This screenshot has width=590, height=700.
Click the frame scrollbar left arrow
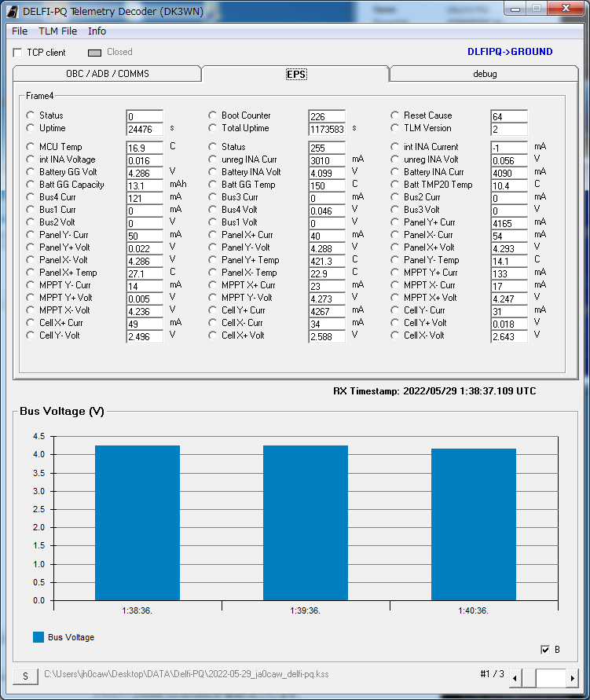[x=515, y=678]
